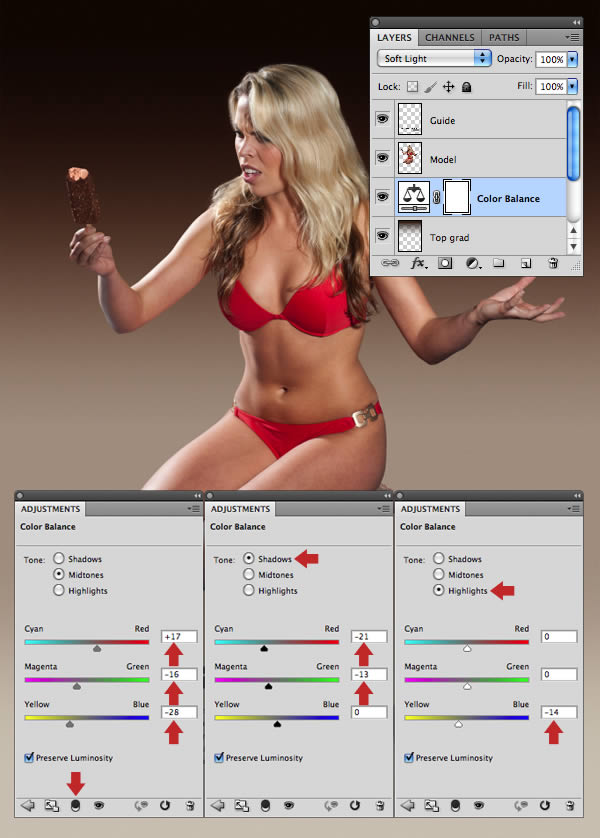600x838 pixels.
Task: Collapse the Highlights Adjustments panel double-arrow
Action: click(577, 495)
